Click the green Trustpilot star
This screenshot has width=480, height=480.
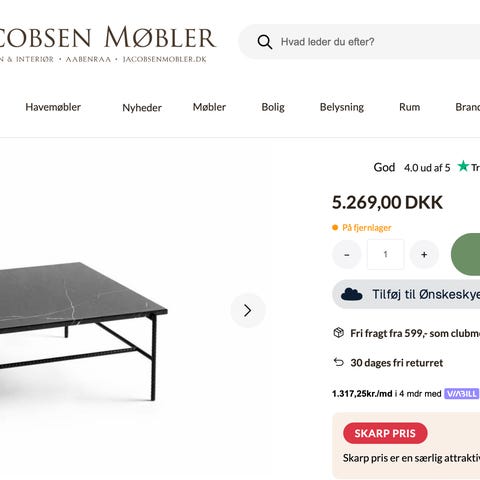[463, 166]
